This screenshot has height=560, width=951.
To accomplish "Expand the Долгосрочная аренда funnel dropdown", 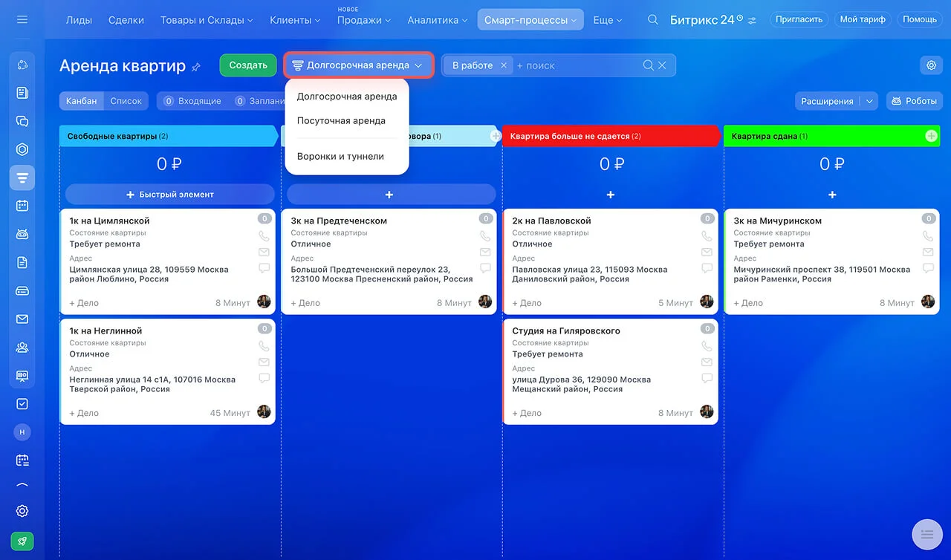I will click(x=358, y=65).
